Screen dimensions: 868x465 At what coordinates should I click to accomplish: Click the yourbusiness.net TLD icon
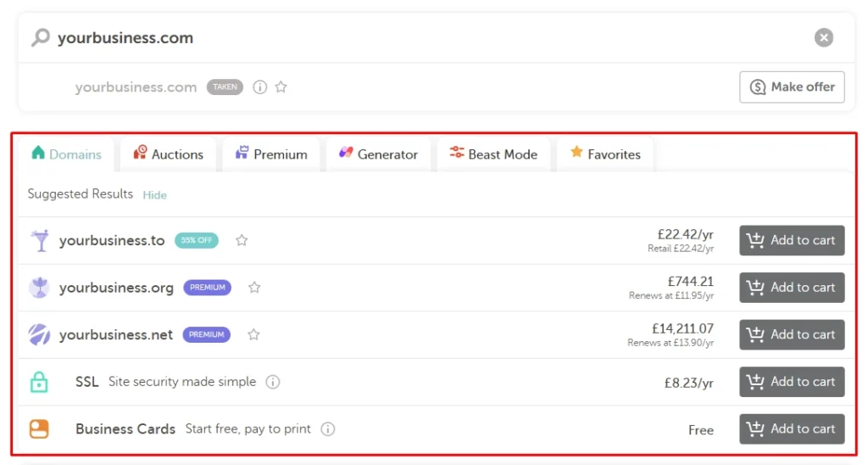click(39, 335)
